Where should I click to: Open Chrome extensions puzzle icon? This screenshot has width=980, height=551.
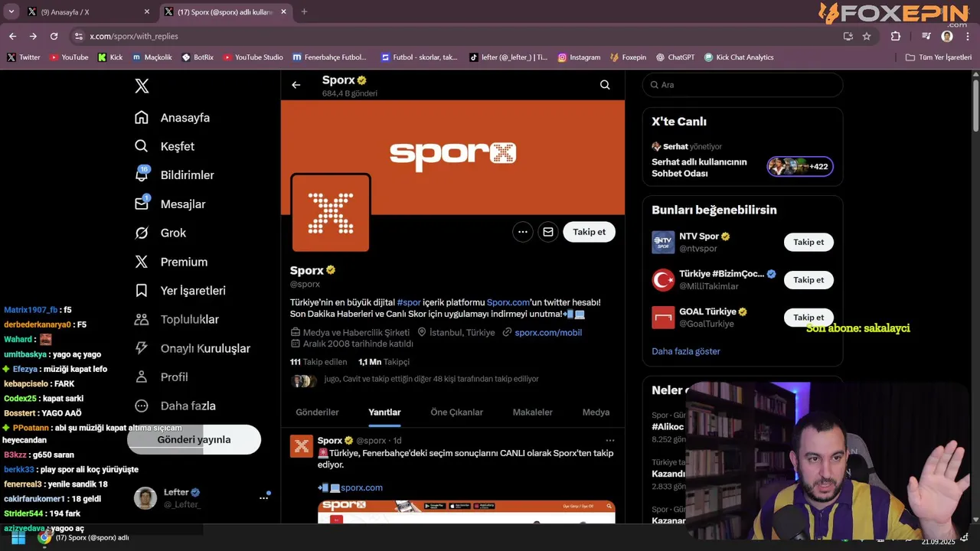pos(896,36)
